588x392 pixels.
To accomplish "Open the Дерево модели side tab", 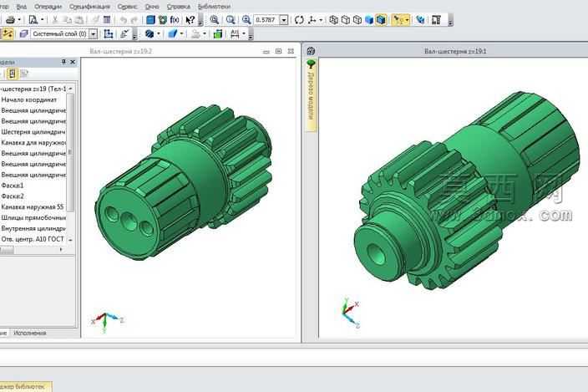I will point(311,95).
